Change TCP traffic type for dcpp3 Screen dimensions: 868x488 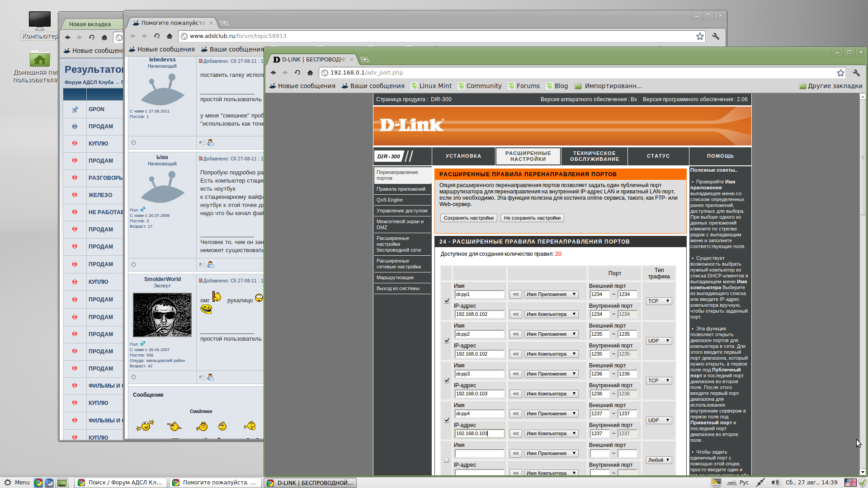pyautogui.click(x=659, y=380)
